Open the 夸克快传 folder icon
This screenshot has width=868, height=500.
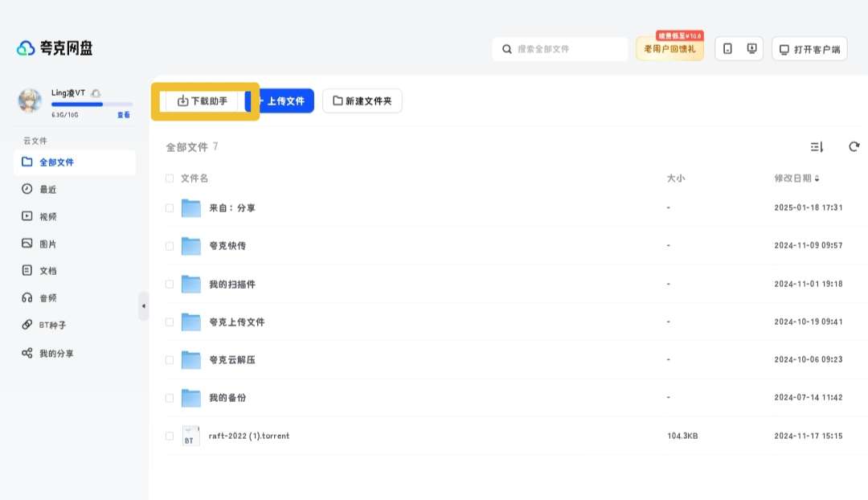click(190, 246)
